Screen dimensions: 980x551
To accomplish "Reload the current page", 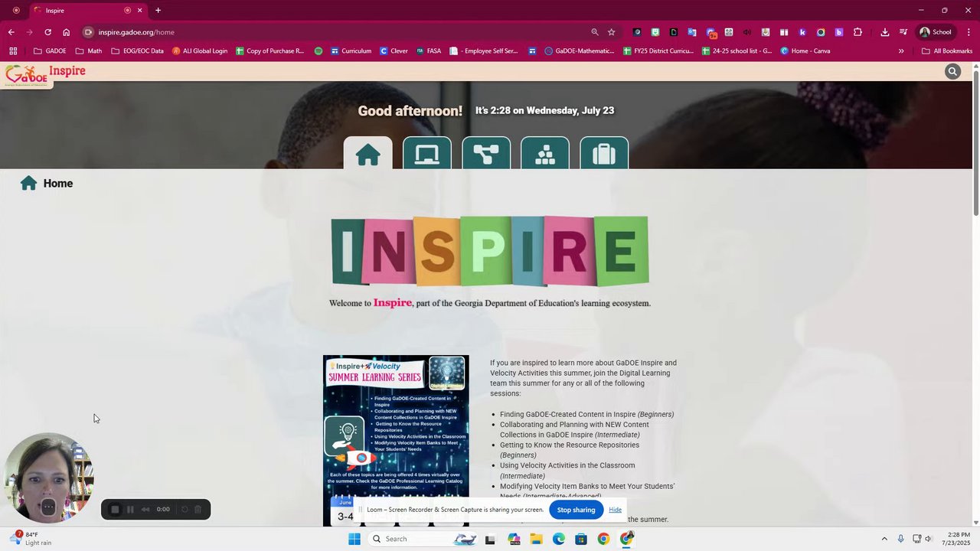I will click(47, 32).
